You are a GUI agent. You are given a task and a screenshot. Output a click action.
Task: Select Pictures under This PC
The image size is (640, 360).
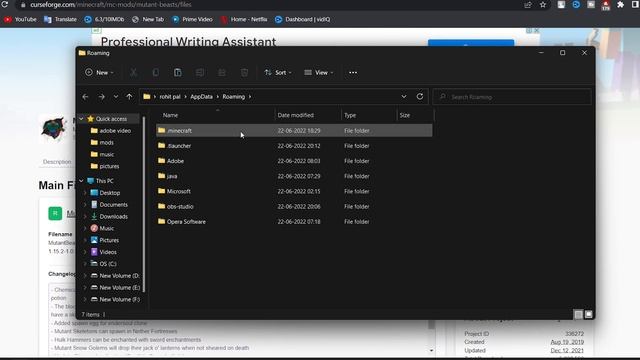pyautogui.click(x=104, y=240)
